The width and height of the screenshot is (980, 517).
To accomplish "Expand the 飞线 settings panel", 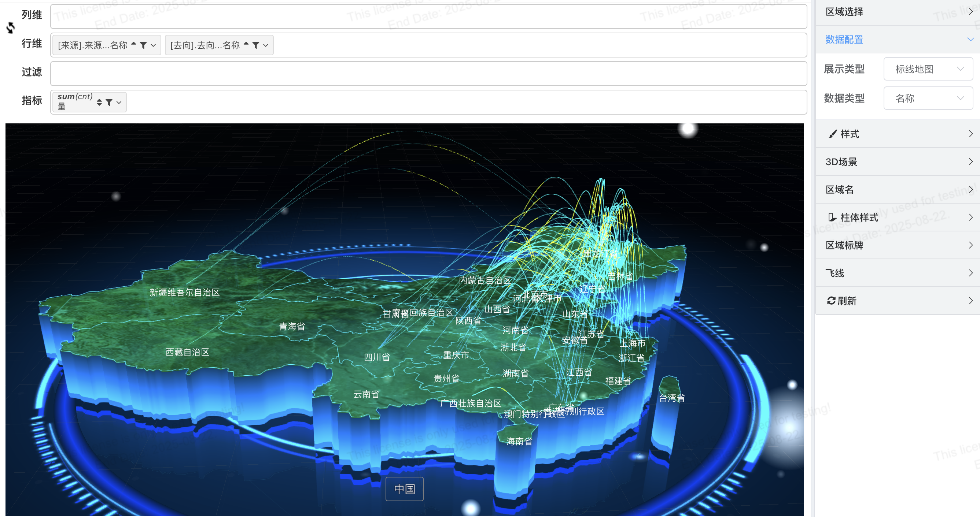I will coord(898,273).
